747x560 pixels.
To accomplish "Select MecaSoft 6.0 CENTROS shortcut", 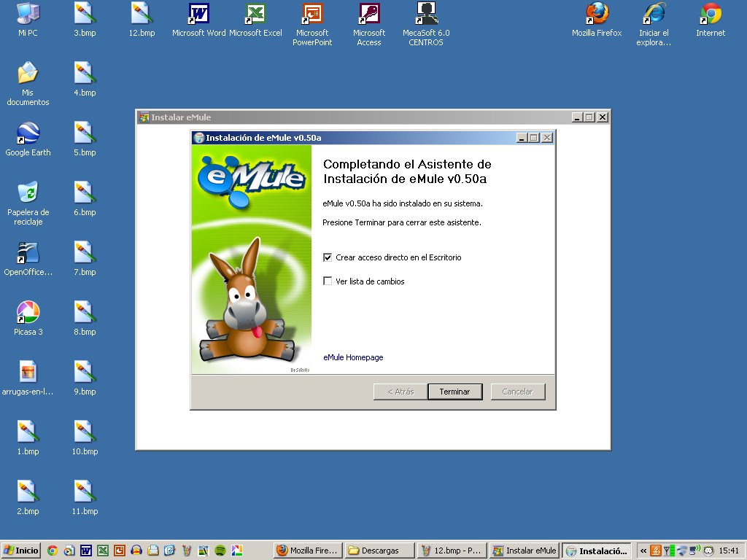I will point(426,24).
